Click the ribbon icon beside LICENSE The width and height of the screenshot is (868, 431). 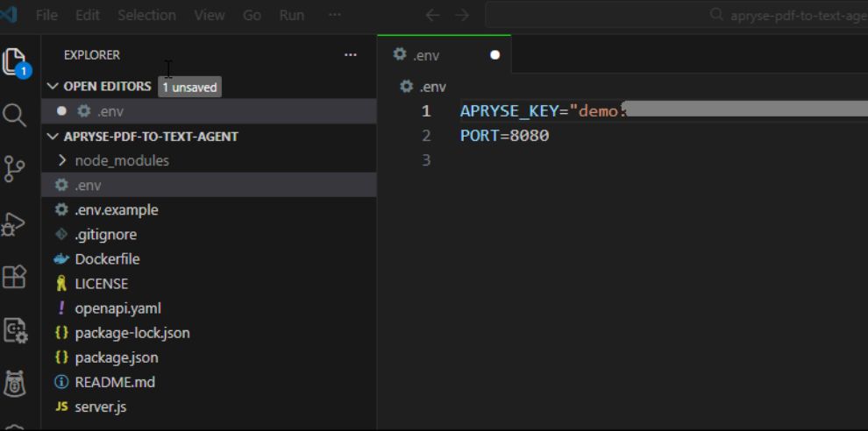[x=61, y=283]
